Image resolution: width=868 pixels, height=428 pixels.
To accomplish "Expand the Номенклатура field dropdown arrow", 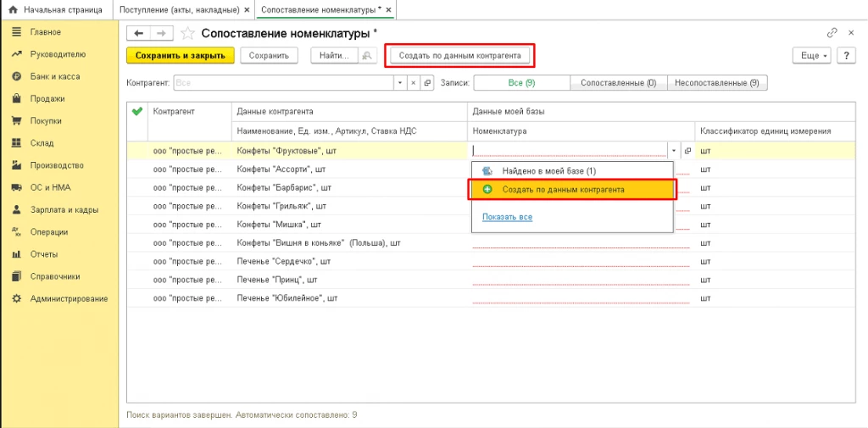I will click(674, 151).
